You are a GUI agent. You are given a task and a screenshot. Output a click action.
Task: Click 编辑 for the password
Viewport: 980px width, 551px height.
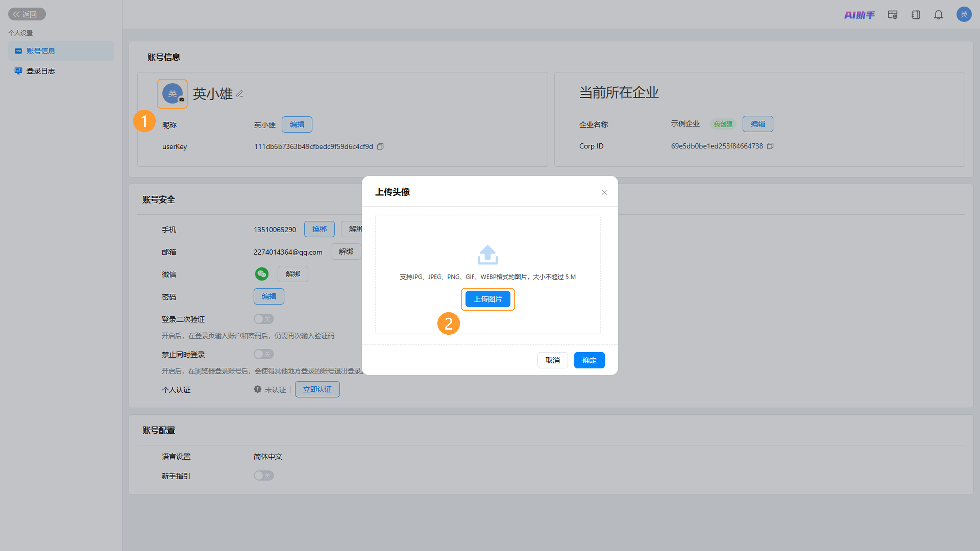(268, 296)
